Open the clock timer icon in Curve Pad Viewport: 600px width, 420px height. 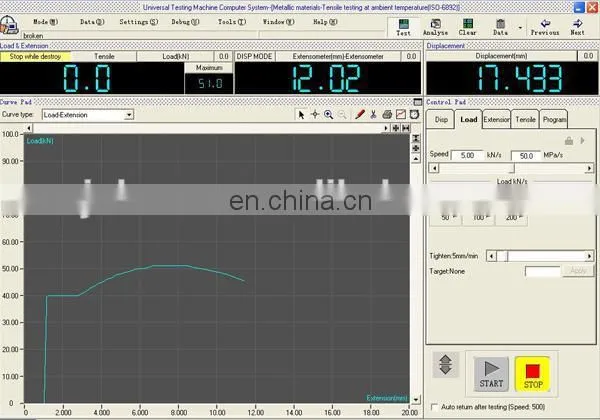[414, 114]
